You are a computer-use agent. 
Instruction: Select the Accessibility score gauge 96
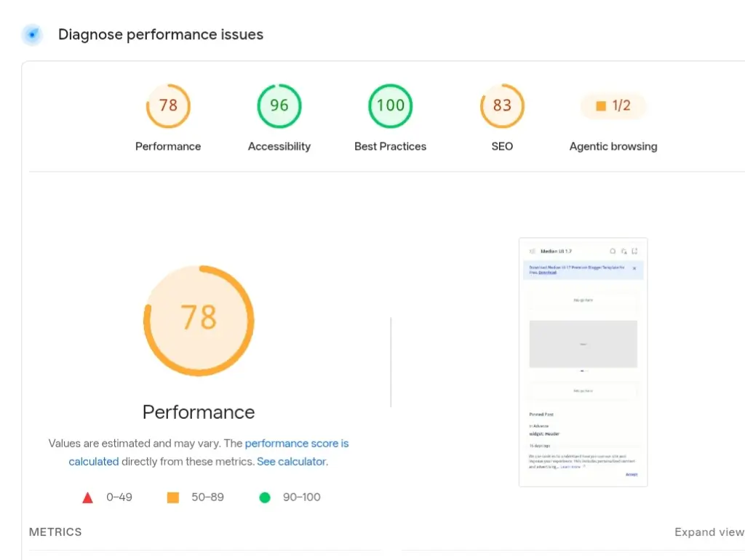(279, 106)
